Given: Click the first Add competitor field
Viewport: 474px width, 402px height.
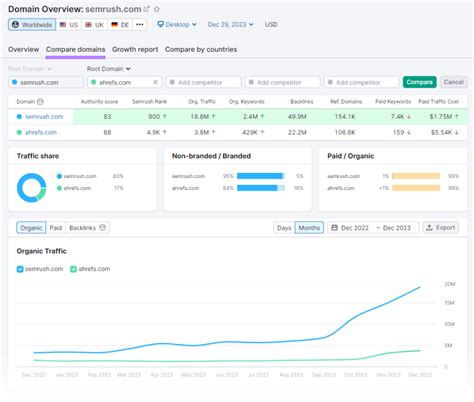Looking at the screenshot, I should [203, 82].
